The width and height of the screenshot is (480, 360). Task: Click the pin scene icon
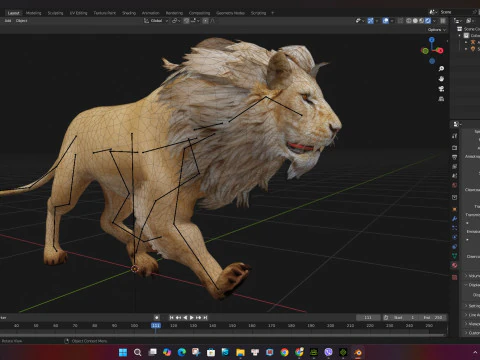click(475, 12)
